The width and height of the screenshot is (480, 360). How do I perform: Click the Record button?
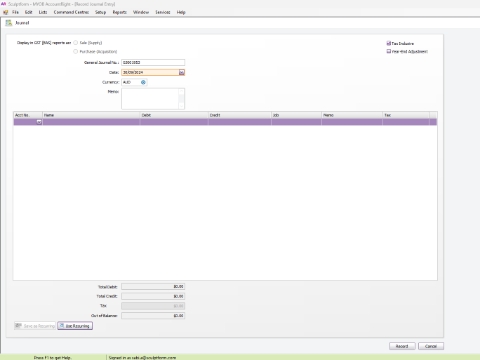[x=402, y=346]
